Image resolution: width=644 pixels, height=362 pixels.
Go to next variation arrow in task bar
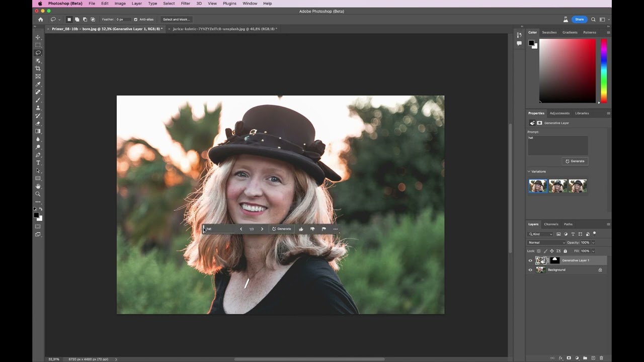coord(262,229)
